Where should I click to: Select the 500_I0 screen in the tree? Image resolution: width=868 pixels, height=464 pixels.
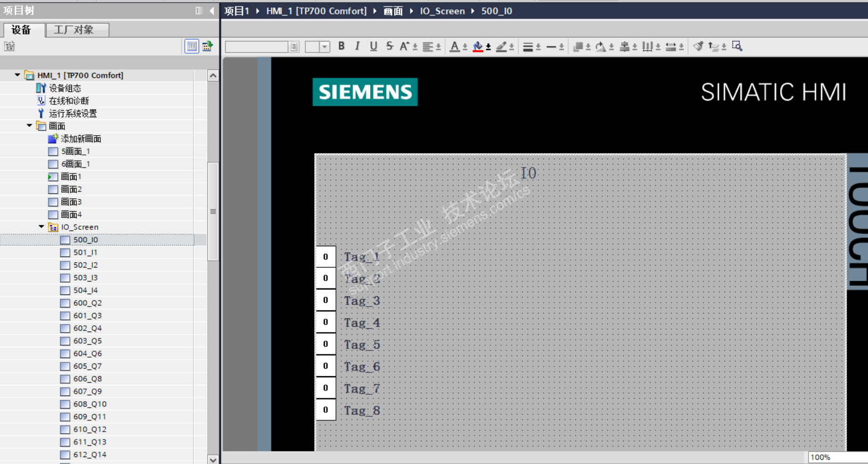coord(85,240)
